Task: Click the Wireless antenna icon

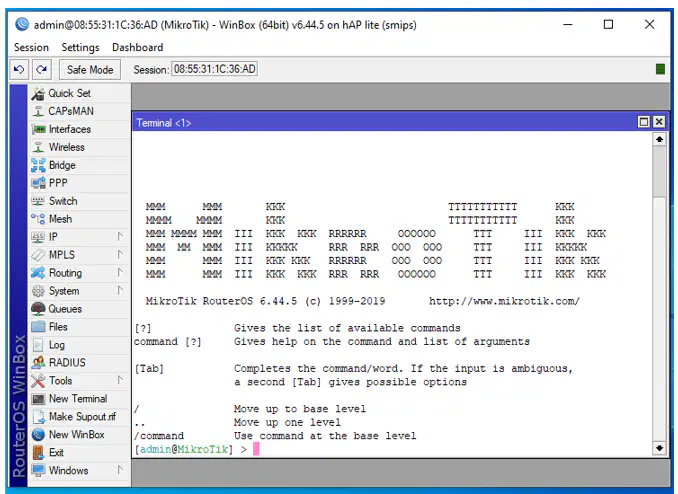Action: click(38, 147)
